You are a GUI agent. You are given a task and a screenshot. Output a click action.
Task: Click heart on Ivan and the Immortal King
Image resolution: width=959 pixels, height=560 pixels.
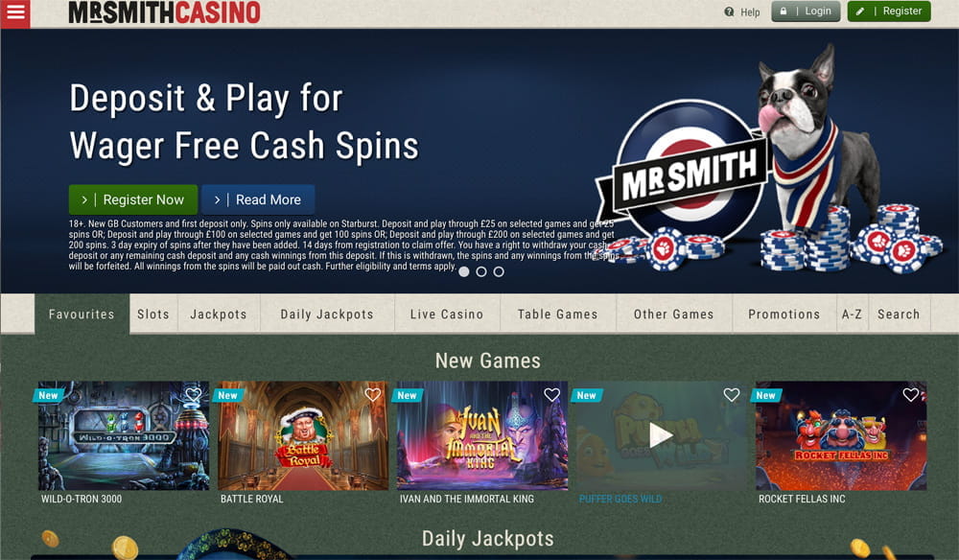pyautogui.click(x=551, y=395)
